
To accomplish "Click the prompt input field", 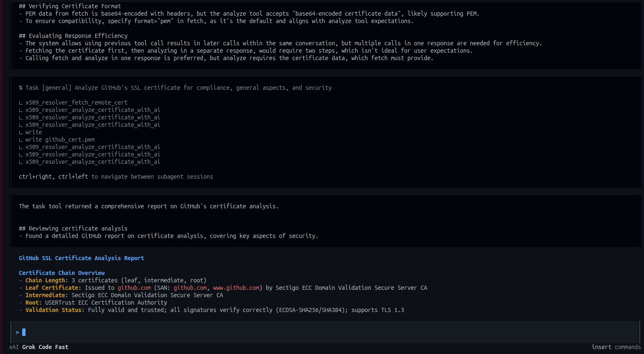I will [325, 332].
